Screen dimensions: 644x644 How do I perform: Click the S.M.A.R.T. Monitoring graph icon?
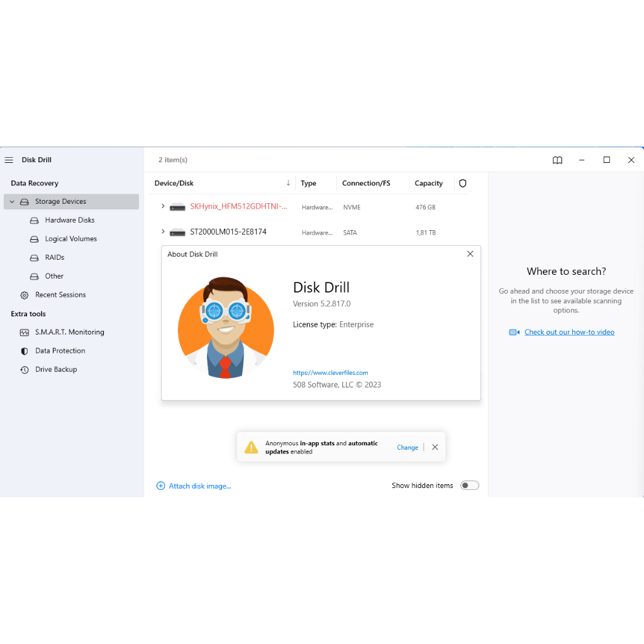pyautogui.click(x=25, y=333)
